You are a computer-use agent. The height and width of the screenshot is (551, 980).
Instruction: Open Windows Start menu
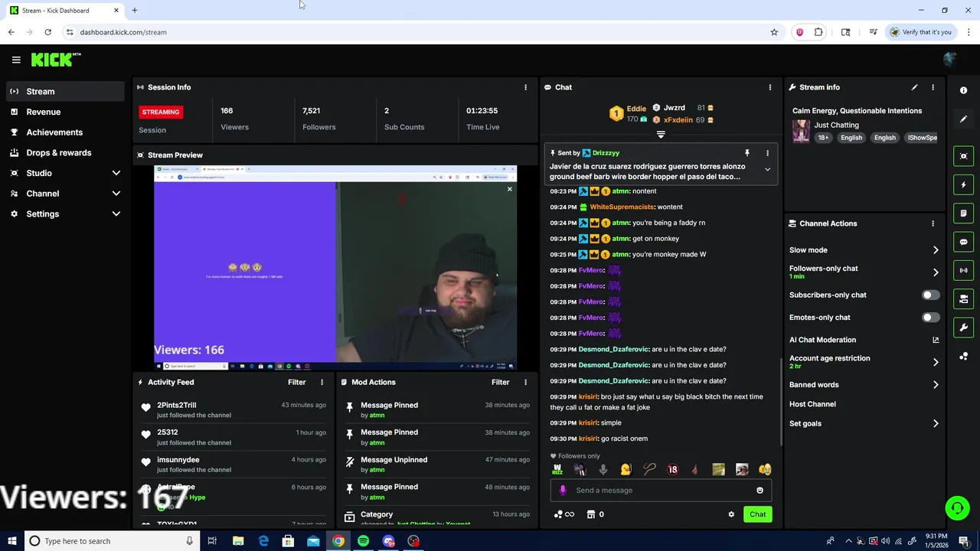coord(12,541)
